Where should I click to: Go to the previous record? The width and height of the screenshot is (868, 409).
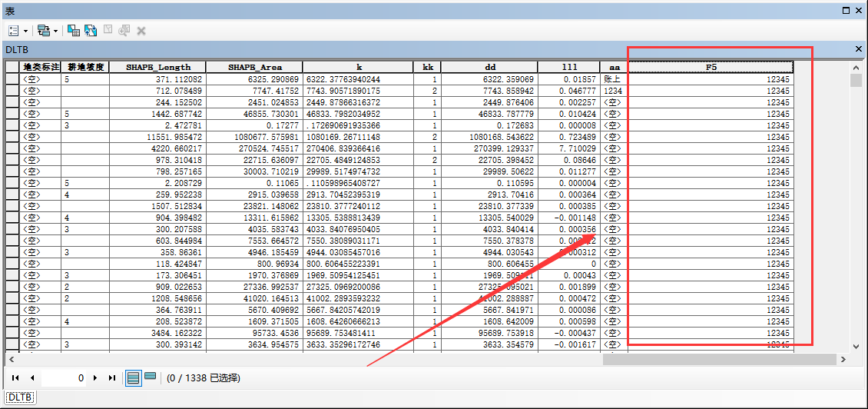click(32, 378)
